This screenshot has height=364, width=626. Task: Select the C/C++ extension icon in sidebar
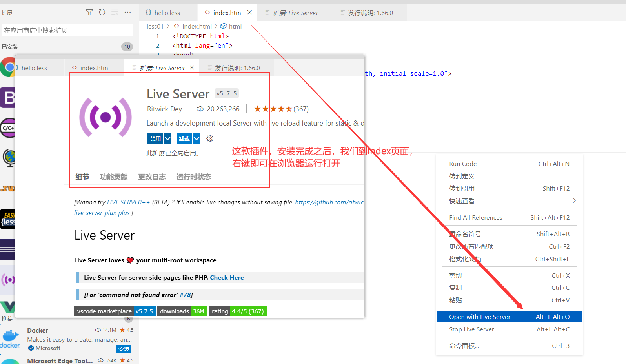click(x=8, y=128)
